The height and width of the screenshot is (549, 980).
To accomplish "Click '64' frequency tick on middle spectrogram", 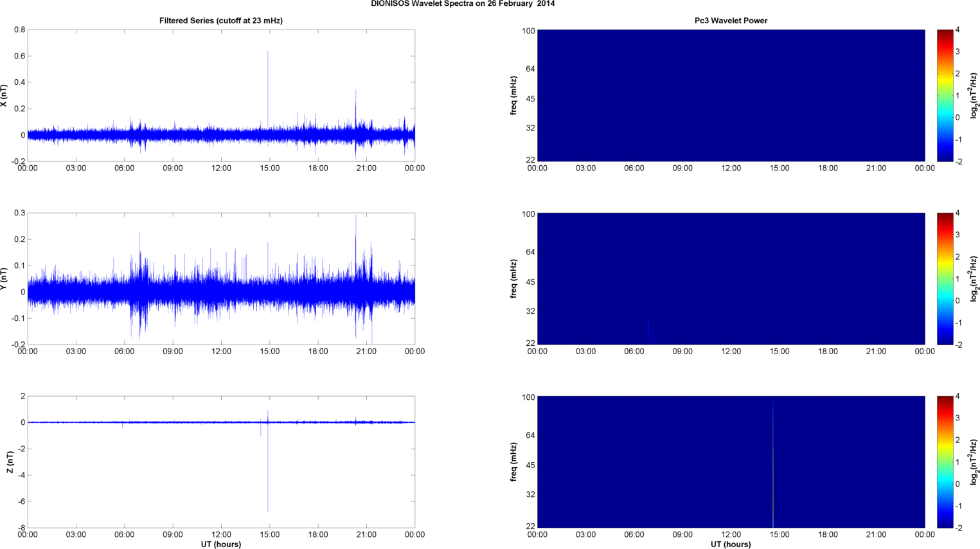I will pyautogui.click(x=530, y=253).
